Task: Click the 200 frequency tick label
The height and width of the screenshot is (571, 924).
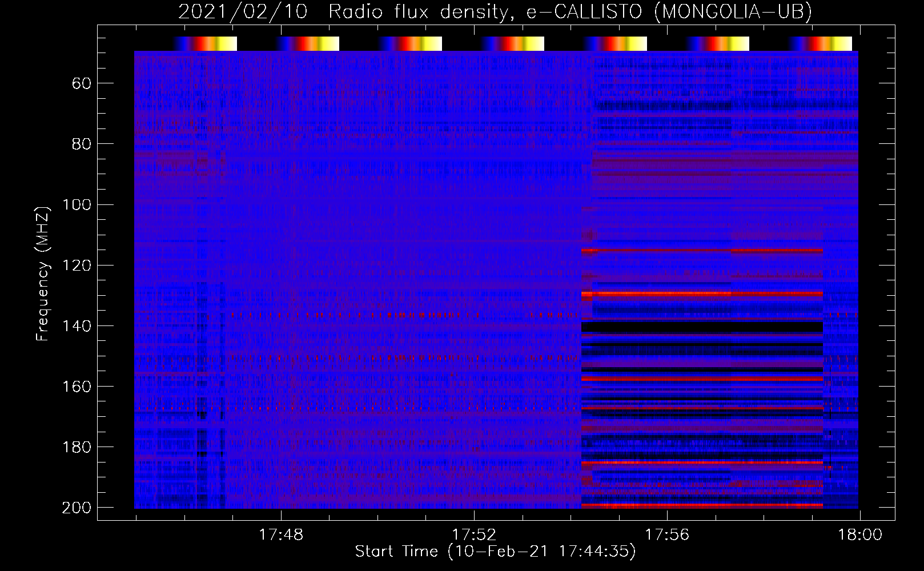Action: pos(77,507)
